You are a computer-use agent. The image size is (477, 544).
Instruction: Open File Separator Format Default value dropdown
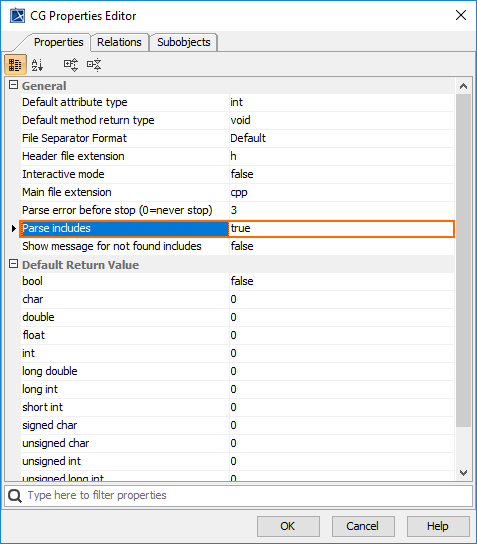(x=341, y=138)
